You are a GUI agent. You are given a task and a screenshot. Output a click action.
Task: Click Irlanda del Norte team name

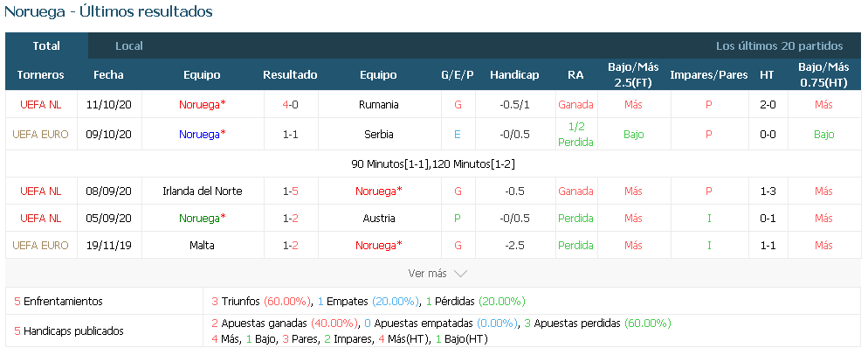203,191
